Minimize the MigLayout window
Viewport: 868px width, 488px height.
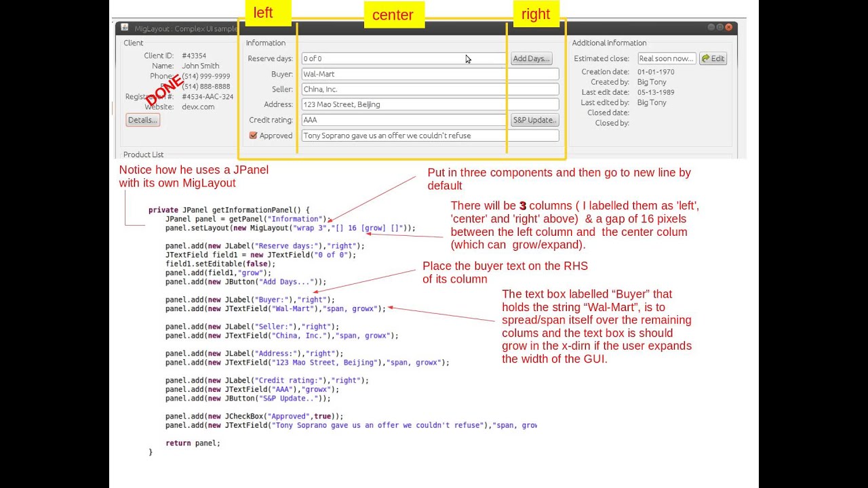point(711,28)
